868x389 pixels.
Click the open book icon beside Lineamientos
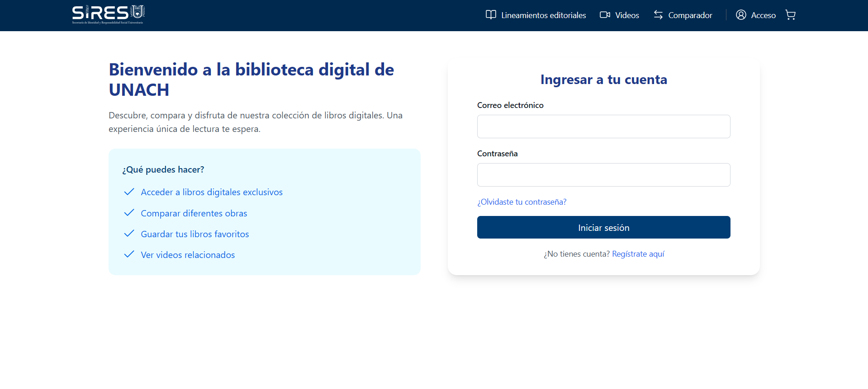[x=491, y=15]
